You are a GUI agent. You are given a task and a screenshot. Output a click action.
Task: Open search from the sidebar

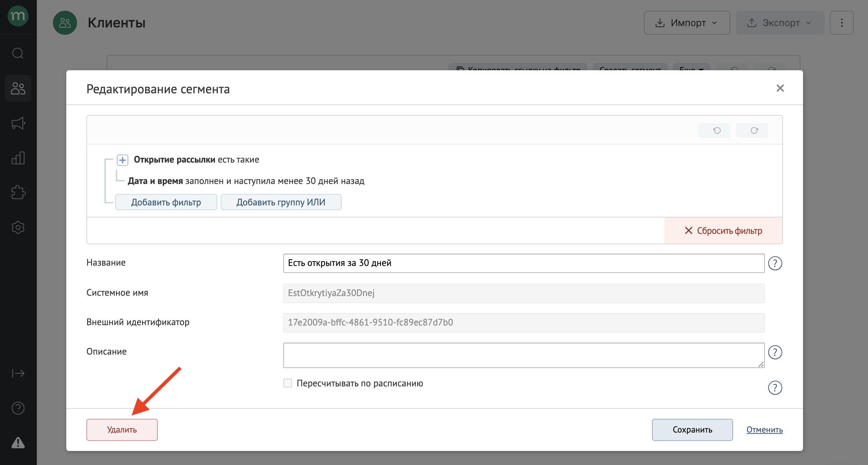pos(18,53)
